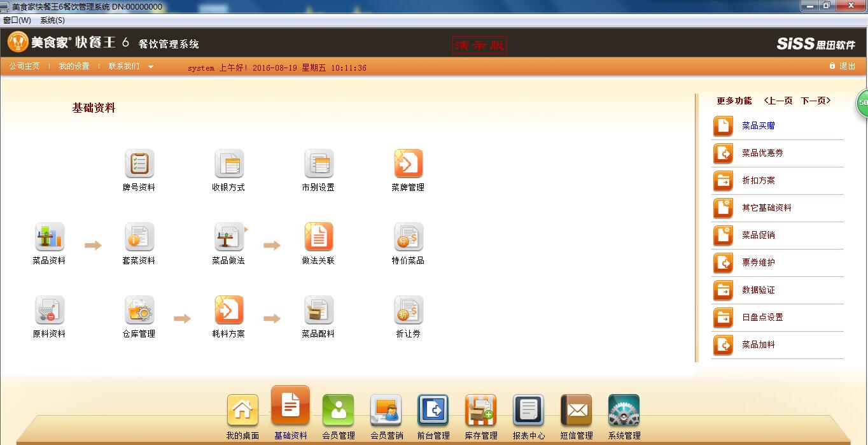Click the system greeting date-time text
This screenshot has width=868, height=445.
[x=277, y=68]
